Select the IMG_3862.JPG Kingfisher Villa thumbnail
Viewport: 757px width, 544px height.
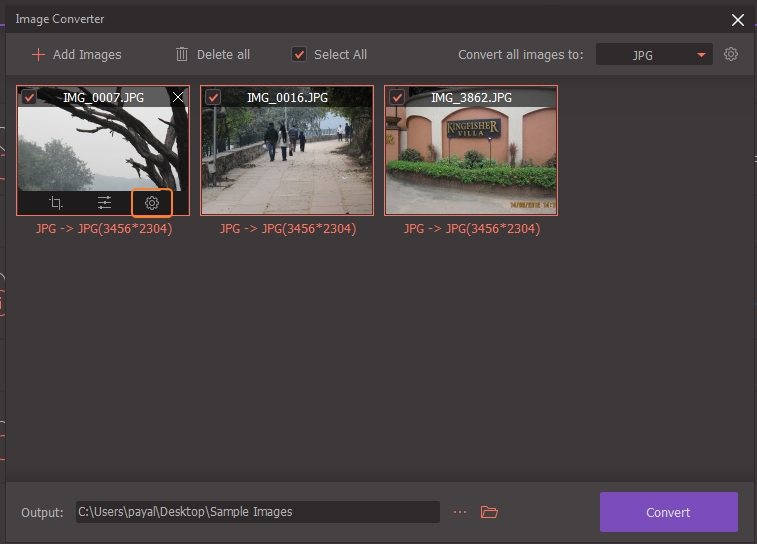[471, 160]
